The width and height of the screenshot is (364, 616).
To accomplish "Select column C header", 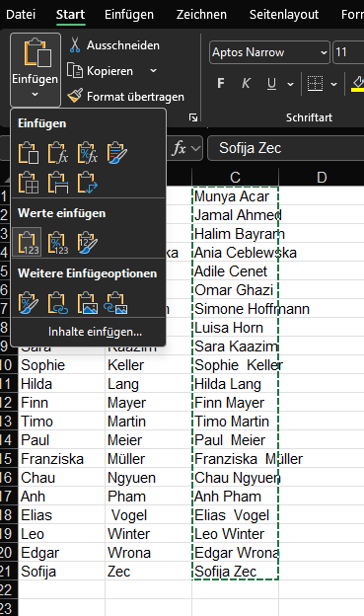I will tap(235, 177).
